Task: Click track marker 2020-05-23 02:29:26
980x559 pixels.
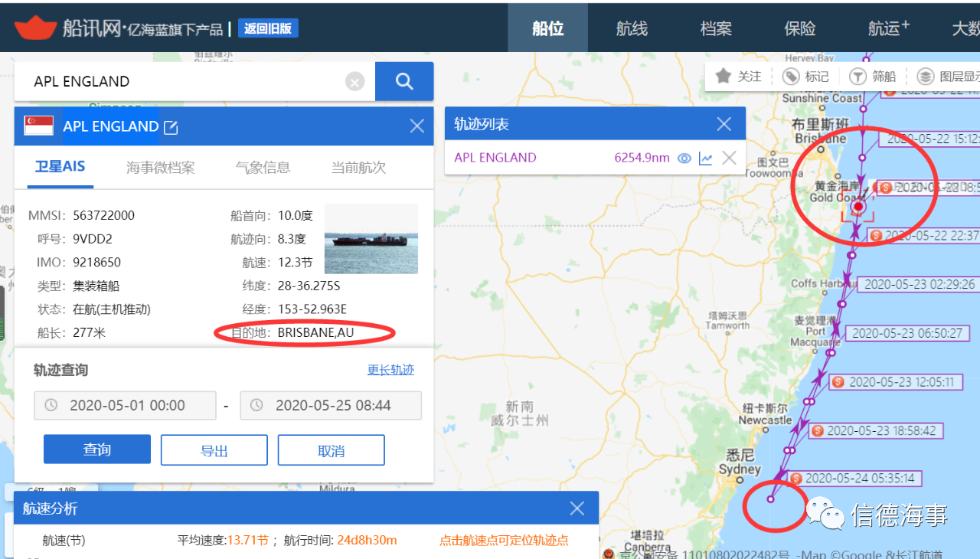Action: [x=920, y=284]
